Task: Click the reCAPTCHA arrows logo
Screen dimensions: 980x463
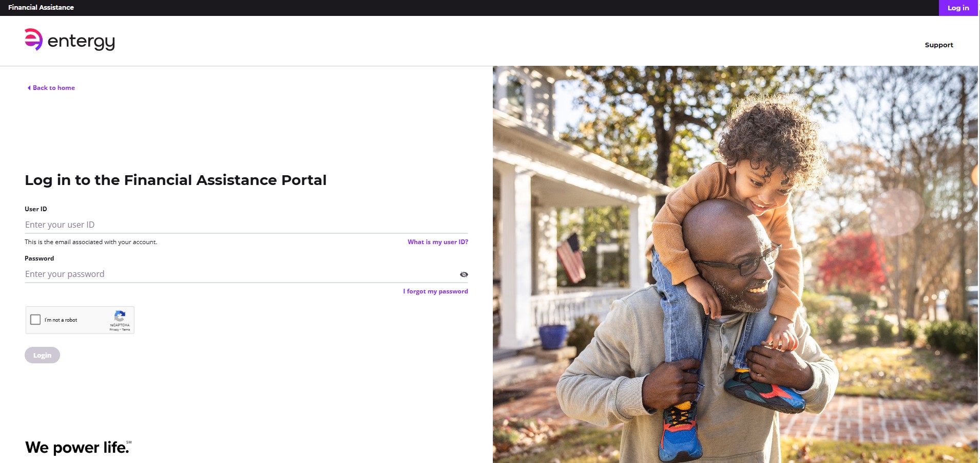Action: 120,316
